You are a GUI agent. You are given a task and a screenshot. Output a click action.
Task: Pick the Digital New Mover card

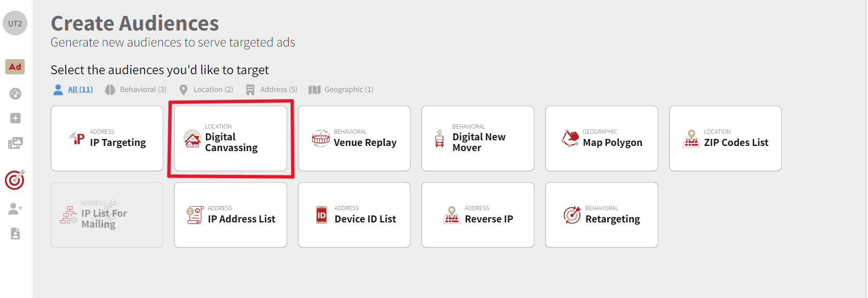coord(478,138)
